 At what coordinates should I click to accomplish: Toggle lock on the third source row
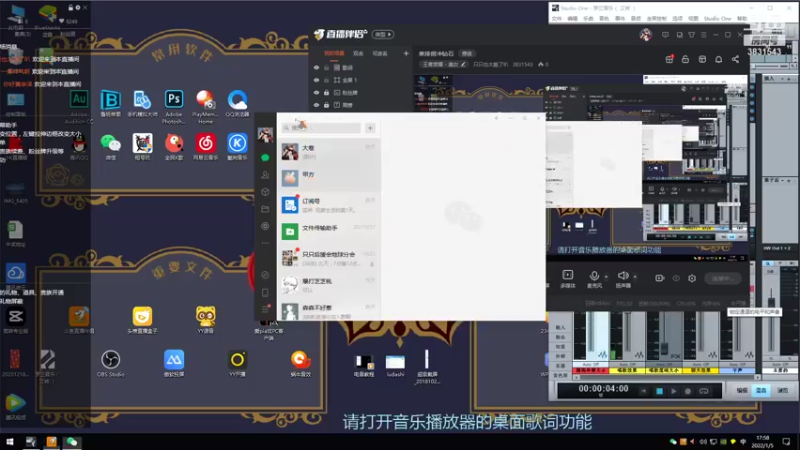click(327, 92)
